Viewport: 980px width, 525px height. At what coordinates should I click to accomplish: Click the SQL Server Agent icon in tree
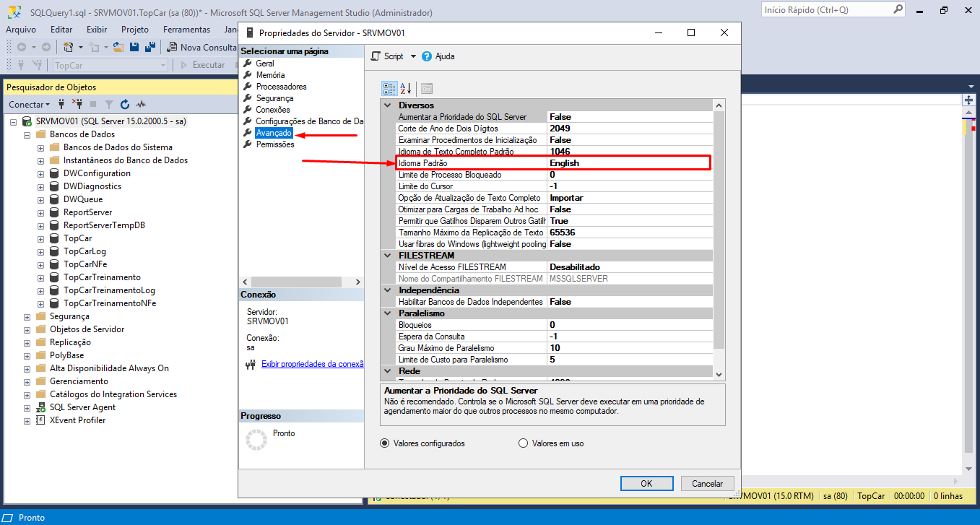click(41, 407)
